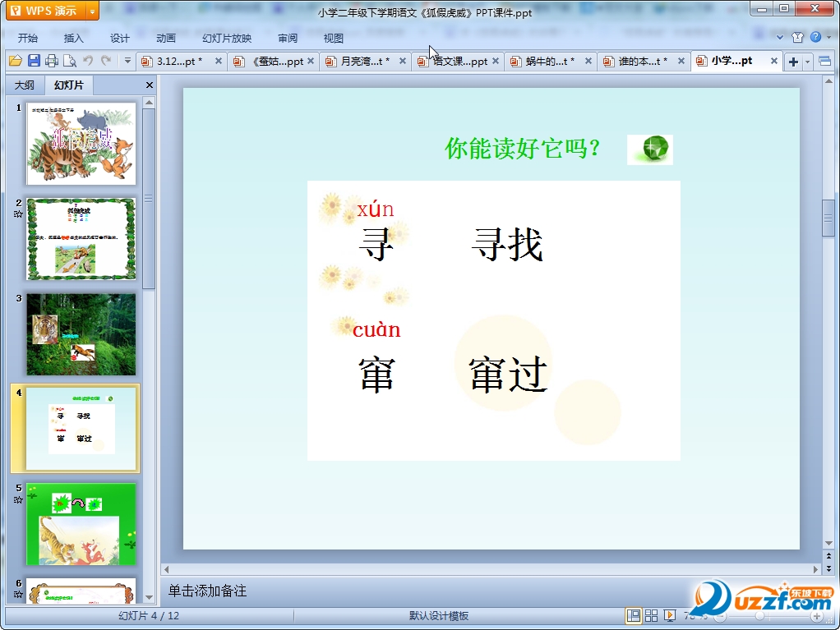Switch to Normal view icon in status bar
840x630 pixels.
point(633,615)
